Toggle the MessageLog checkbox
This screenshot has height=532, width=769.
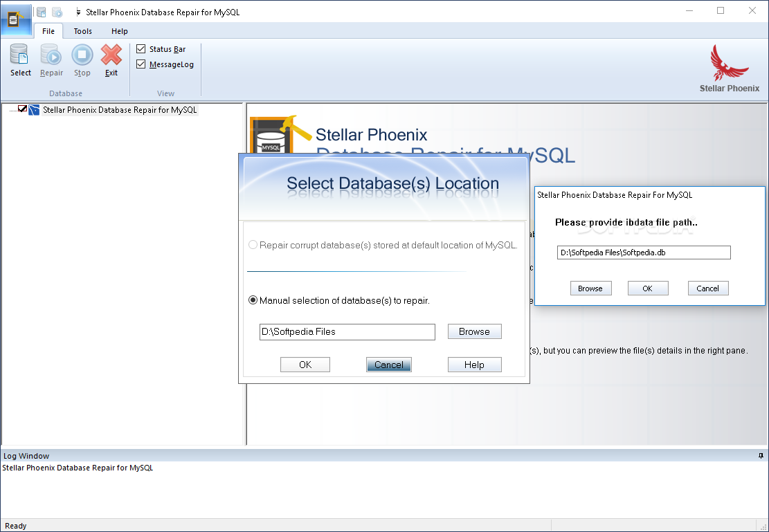[x=141, y=64]
